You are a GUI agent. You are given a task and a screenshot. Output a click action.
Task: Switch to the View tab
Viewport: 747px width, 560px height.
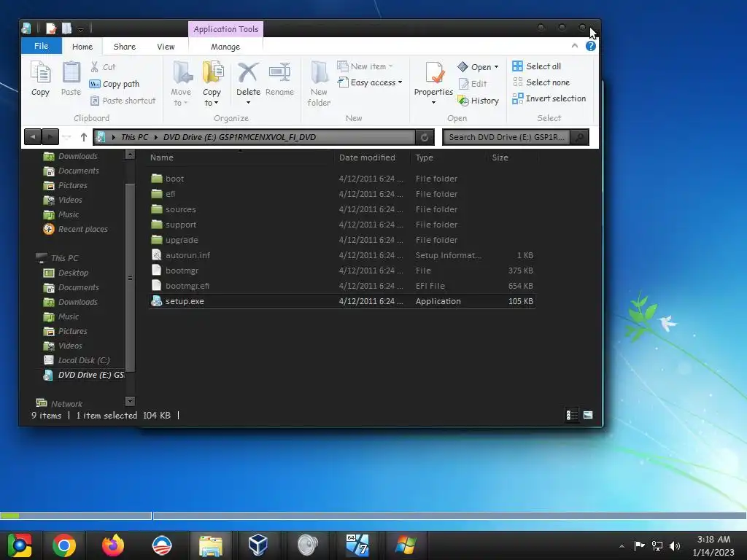(166, 47)
